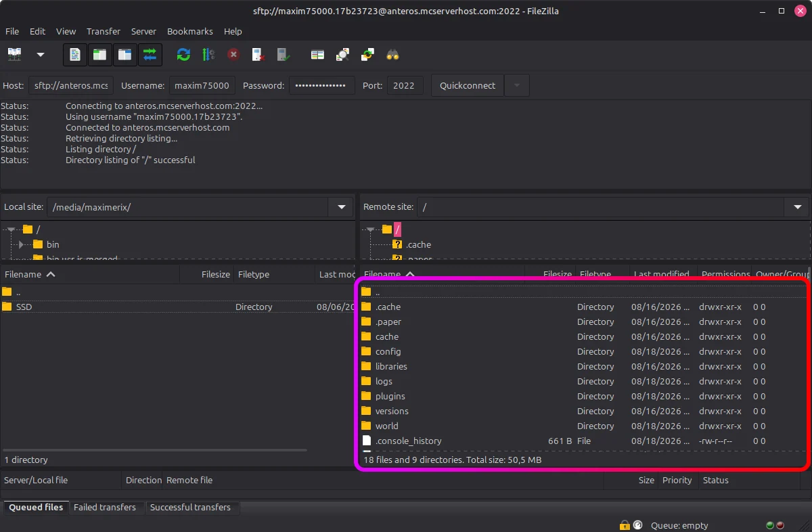Refresh the file and folder lists

click(x=183, y=55)
